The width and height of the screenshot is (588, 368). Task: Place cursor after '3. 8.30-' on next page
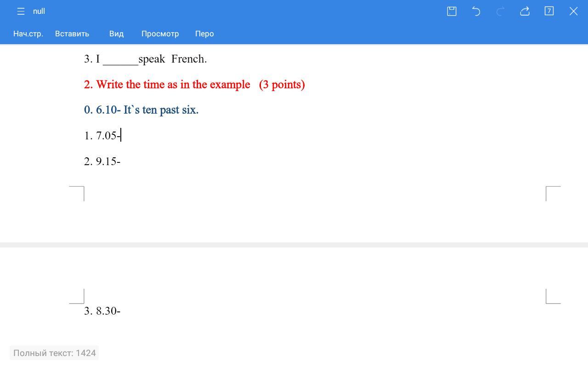pyautogui.click(x=121, y=311)
